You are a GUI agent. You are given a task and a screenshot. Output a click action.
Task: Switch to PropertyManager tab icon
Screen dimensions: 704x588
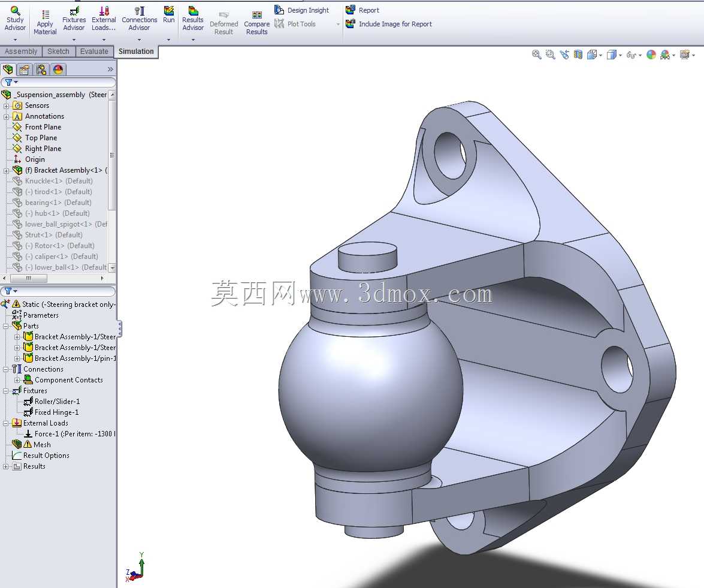tap(25, 70)
